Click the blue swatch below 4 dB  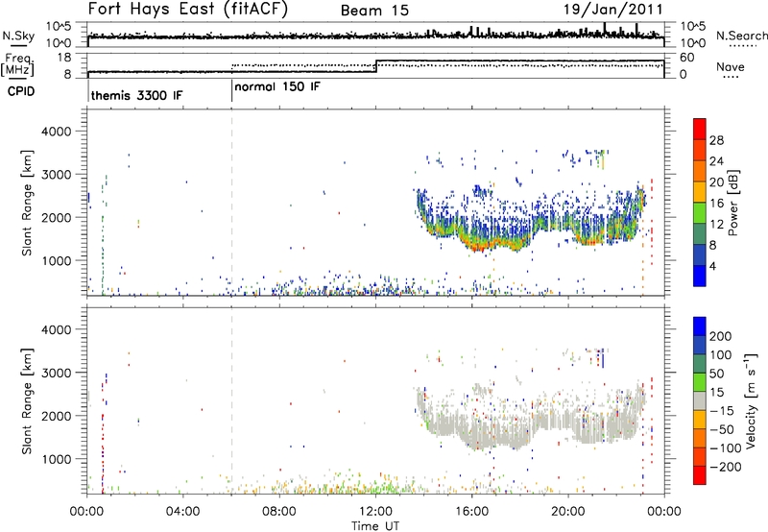click(x=700, y=276)
